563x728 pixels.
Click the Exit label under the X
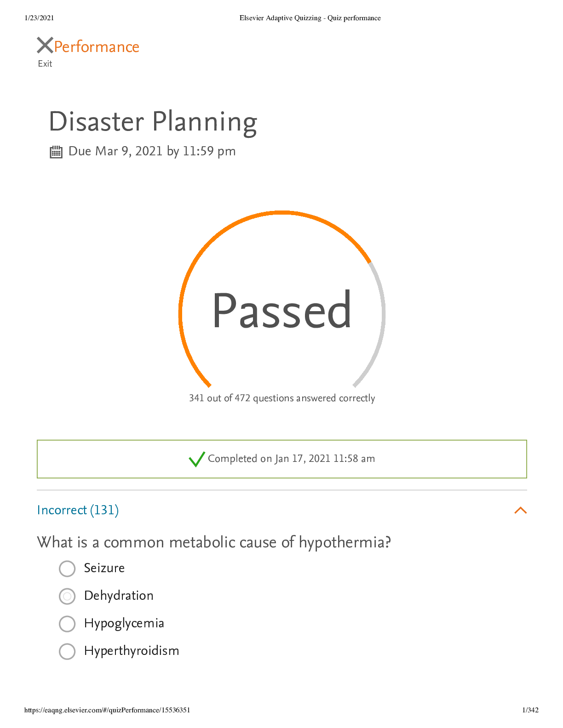pos(45,64)
